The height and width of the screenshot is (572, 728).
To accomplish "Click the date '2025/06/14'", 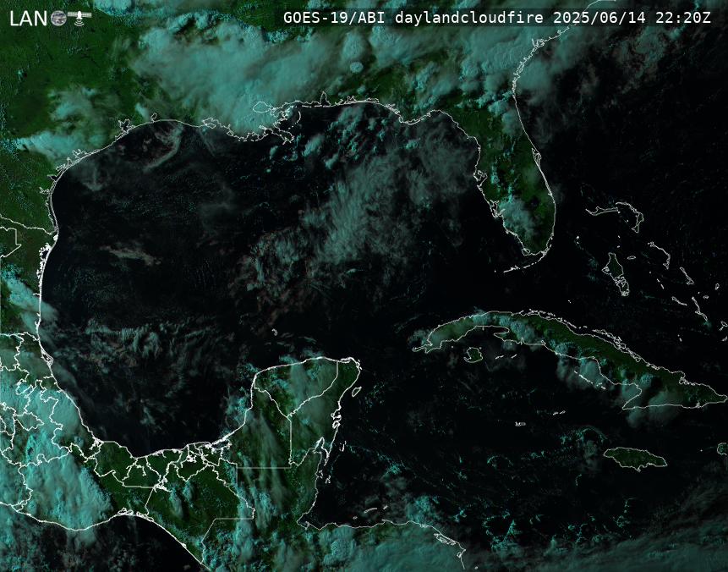I will click(599, 18).
